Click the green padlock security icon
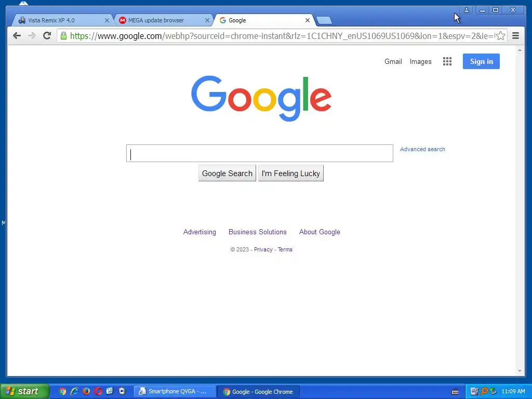 tap(63, 36)
